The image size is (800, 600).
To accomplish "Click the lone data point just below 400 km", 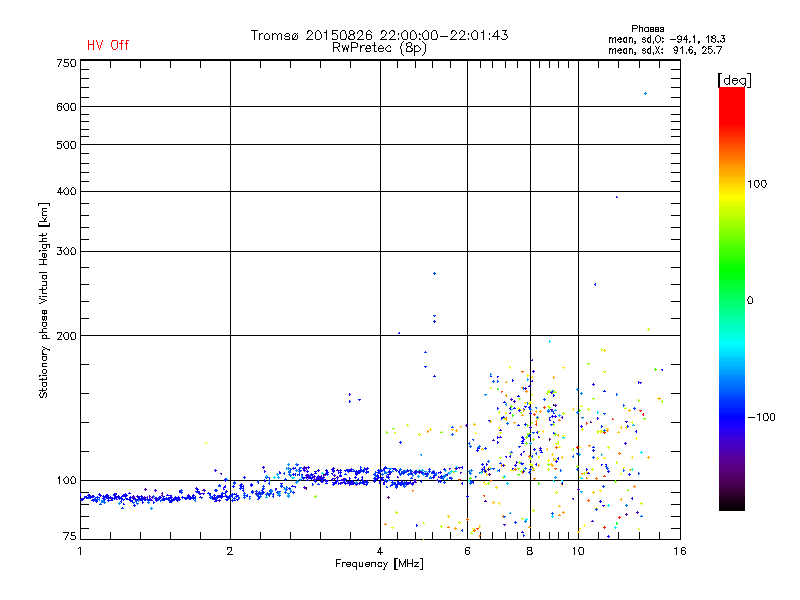I will point(617,197).
